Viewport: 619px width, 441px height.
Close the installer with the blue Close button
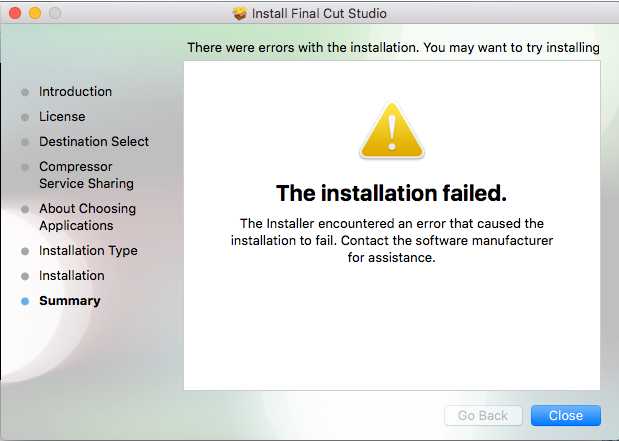pyautogui.click(x=566, y=415)
